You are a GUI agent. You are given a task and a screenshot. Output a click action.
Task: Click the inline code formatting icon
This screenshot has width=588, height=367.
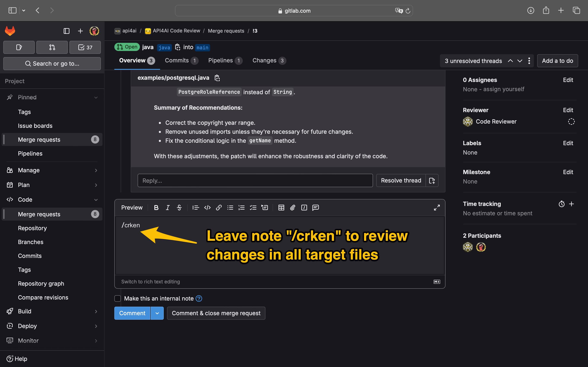click(x=207, y=208)
